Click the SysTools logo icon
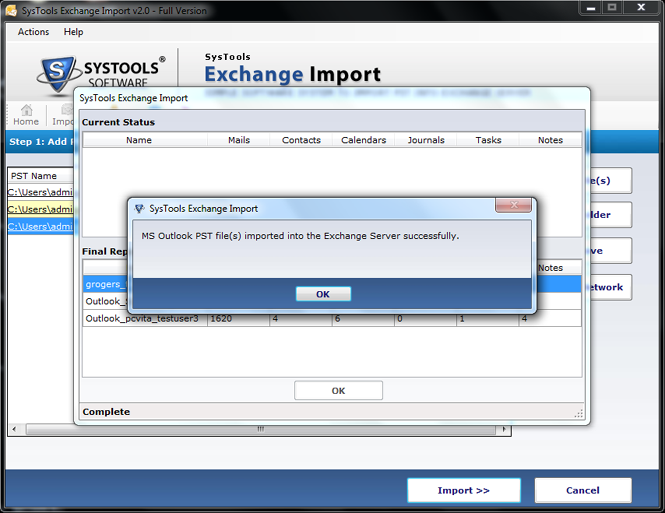 (58, 73)
